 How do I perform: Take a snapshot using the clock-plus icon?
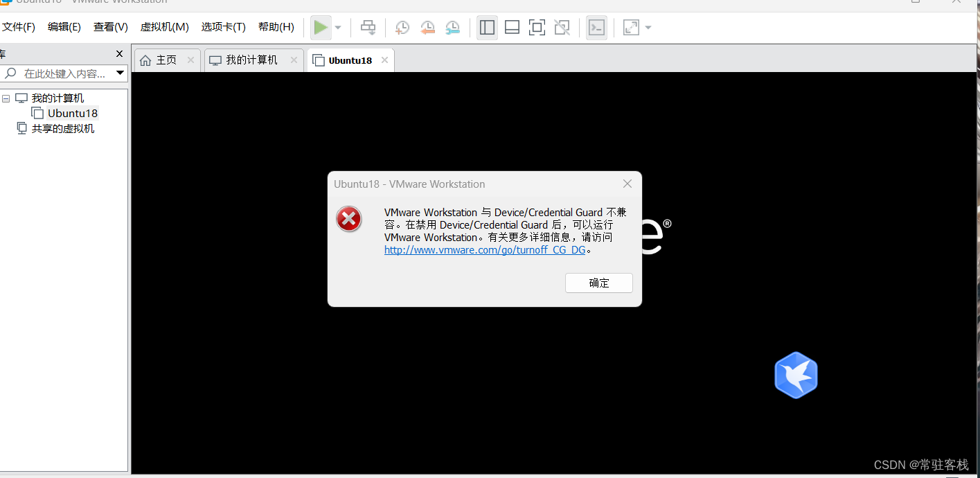tap(402, 28)
